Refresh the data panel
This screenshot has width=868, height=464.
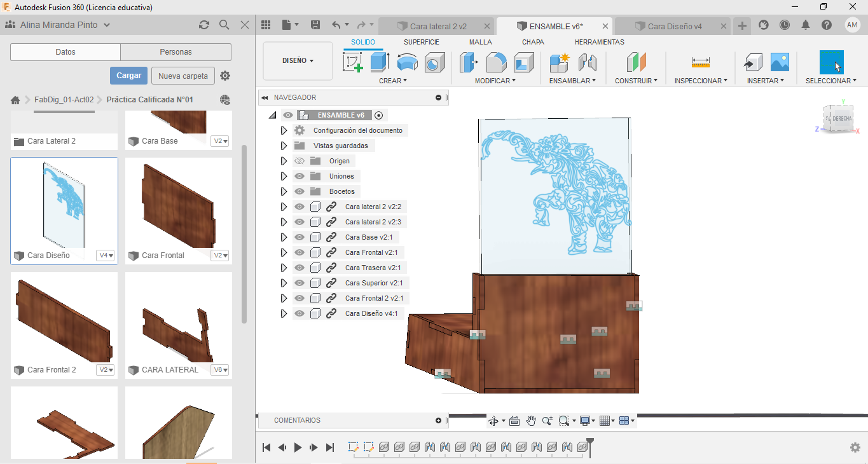coord(204,25)
